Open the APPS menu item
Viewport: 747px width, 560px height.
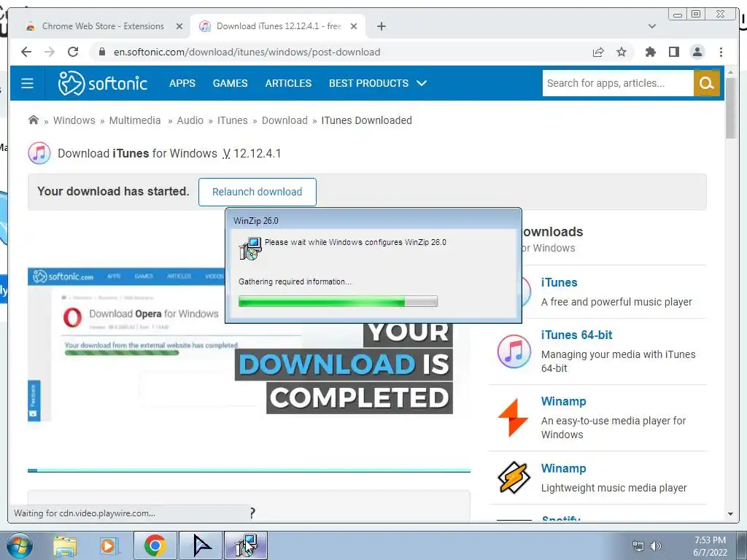(x=182, y=83)
